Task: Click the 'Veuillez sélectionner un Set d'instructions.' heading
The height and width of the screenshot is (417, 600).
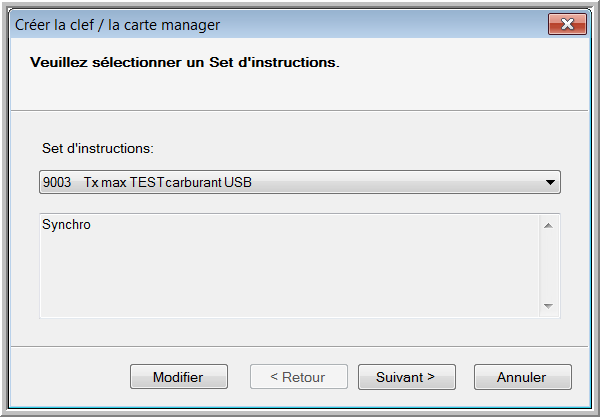Action: click(x=185, y=62)
